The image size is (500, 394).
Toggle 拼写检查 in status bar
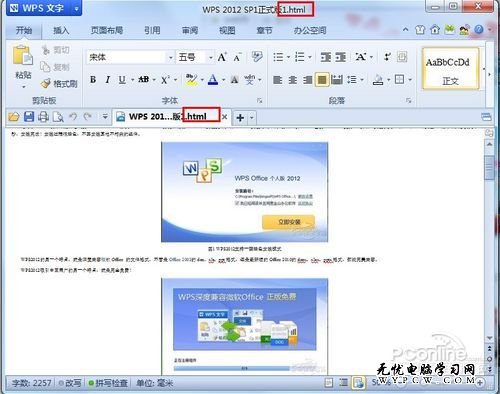point(108,383)
